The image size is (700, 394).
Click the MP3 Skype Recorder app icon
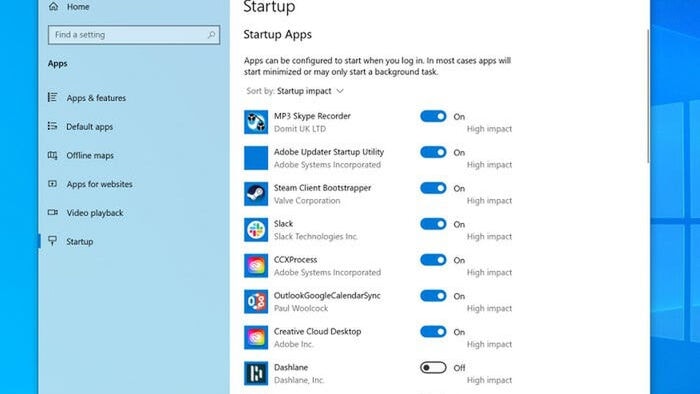click(x=256, y=122)
